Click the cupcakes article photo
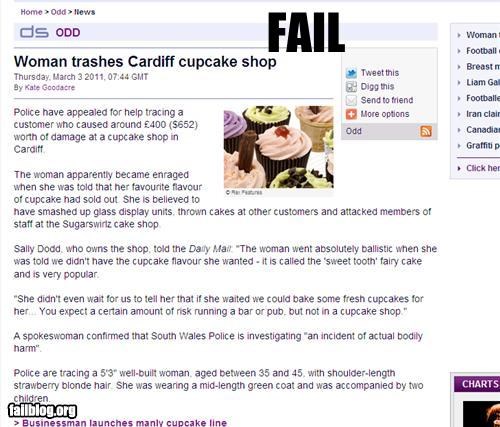 point(279,147)
